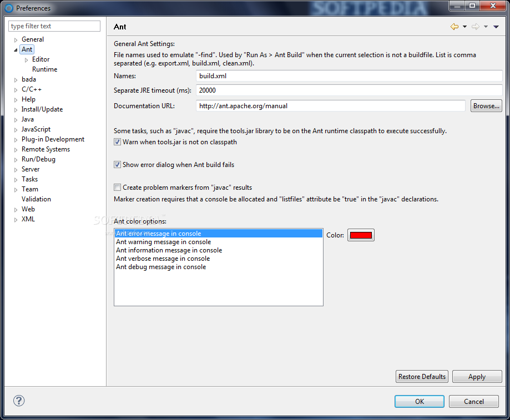The height and width of the screenshot is (420, 510).
Task: Click the Names input field
Action: [349, 76]
